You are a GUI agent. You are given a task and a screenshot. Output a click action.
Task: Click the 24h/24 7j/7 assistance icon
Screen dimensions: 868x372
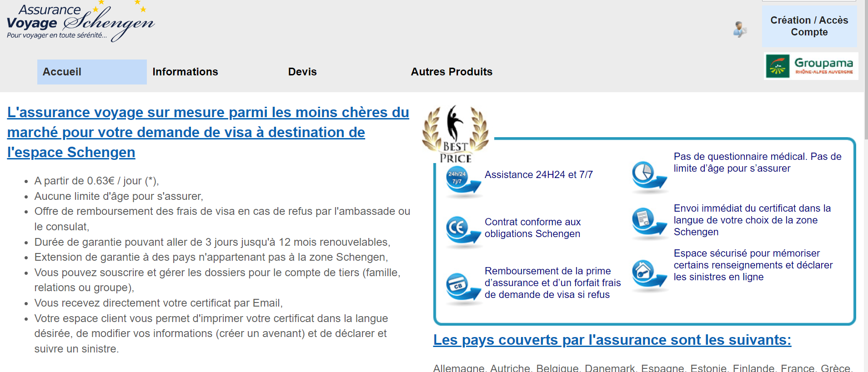coord(463,182)
